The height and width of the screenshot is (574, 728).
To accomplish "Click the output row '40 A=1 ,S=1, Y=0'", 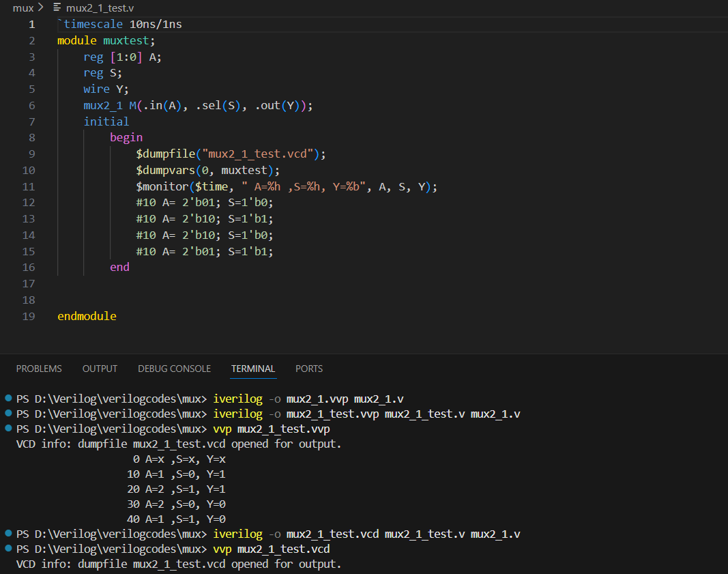I will [x=177, y=519].
